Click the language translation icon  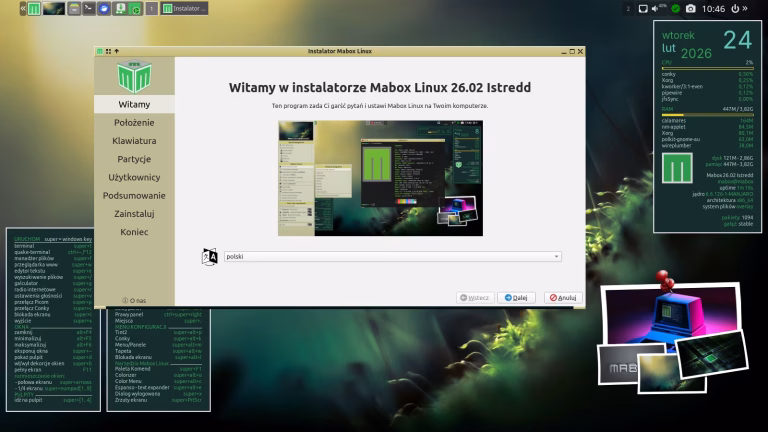(x=210, y=256)
